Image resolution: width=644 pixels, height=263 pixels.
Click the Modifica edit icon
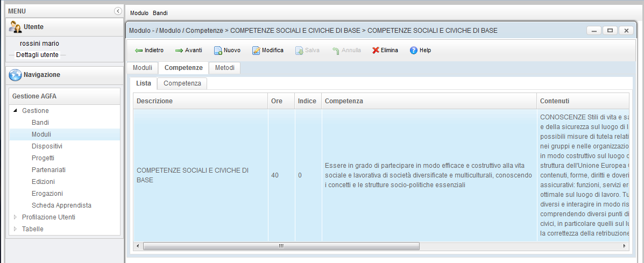point(256,51)
